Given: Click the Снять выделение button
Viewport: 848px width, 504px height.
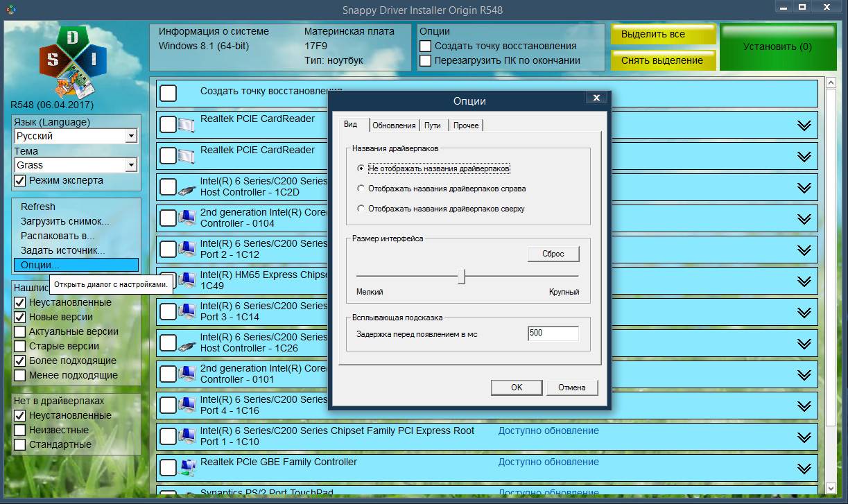Looking at the screenshot, I should (x=663, y=60).
